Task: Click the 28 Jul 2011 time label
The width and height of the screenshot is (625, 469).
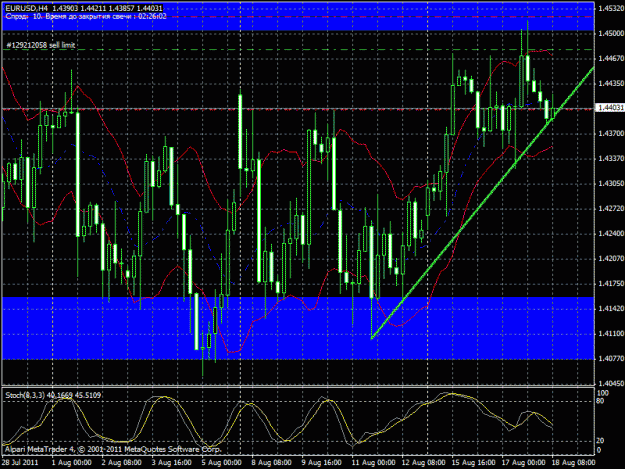Action: tap(20, 462)
